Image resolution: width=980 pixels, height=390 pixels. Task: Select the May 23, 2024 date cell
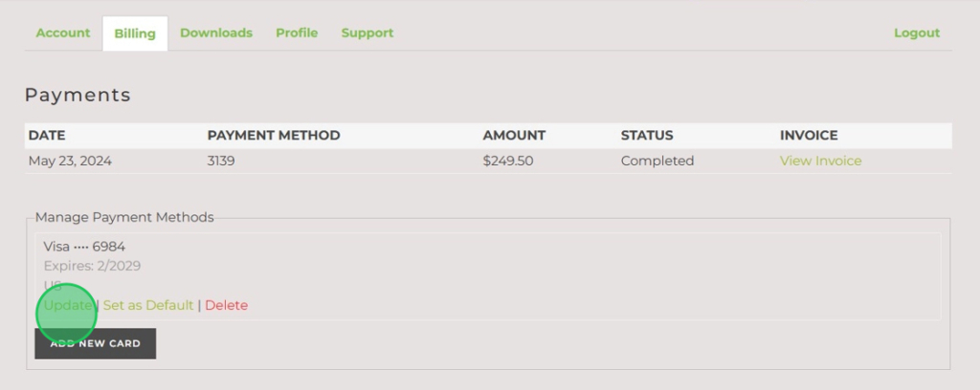70,161
